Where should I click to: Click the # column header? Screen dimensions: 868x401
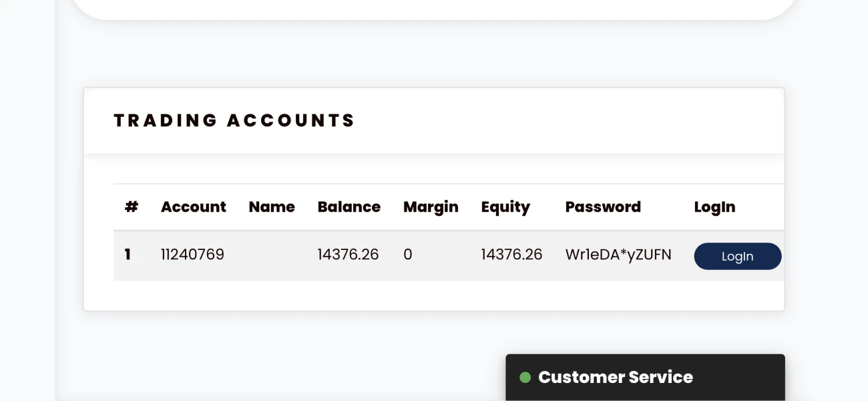coord(132,207)
